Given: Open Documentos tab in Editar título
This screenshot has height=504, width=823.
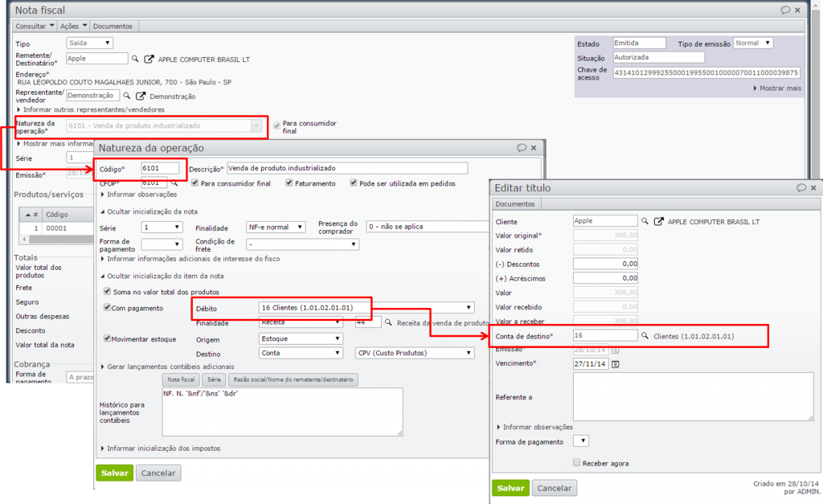Looking at the screenshot, I should tap(515, 203).
